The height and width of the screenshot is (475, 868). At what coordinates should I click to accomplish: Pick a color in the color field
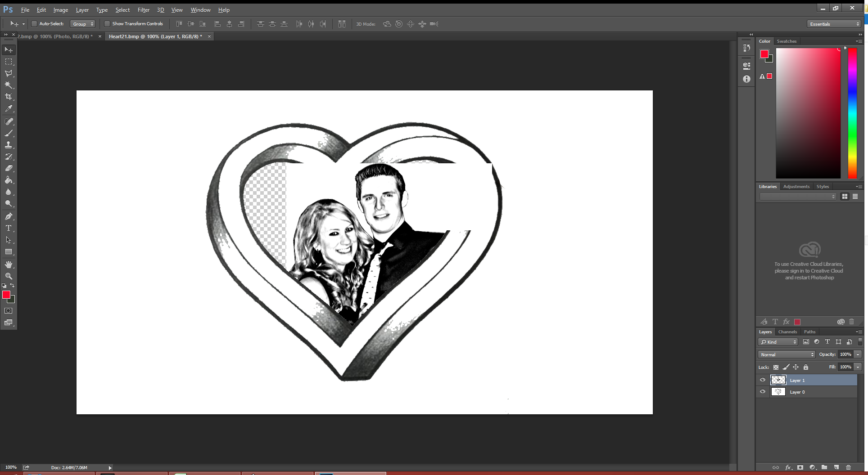click(x=808, y=113)
